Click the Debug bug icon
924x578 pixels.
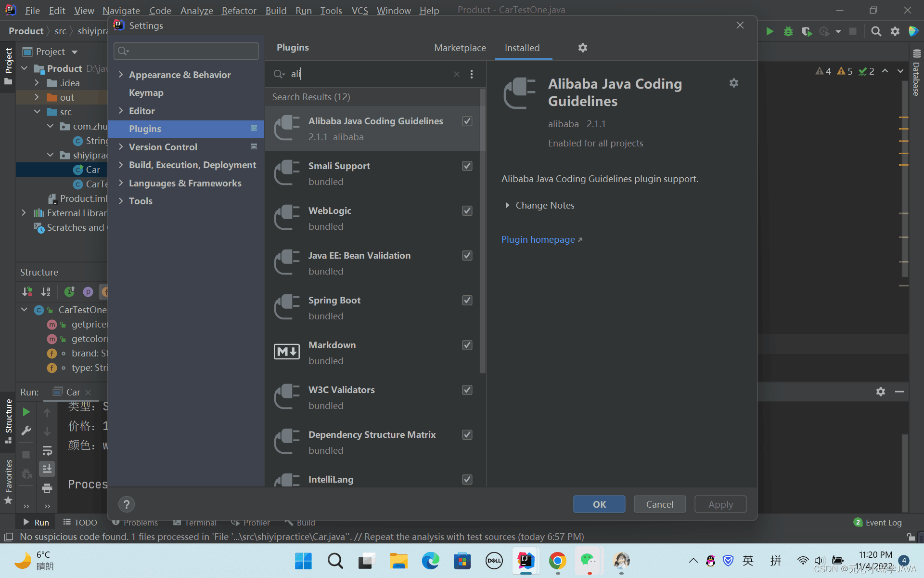click(x=788, y=31)
